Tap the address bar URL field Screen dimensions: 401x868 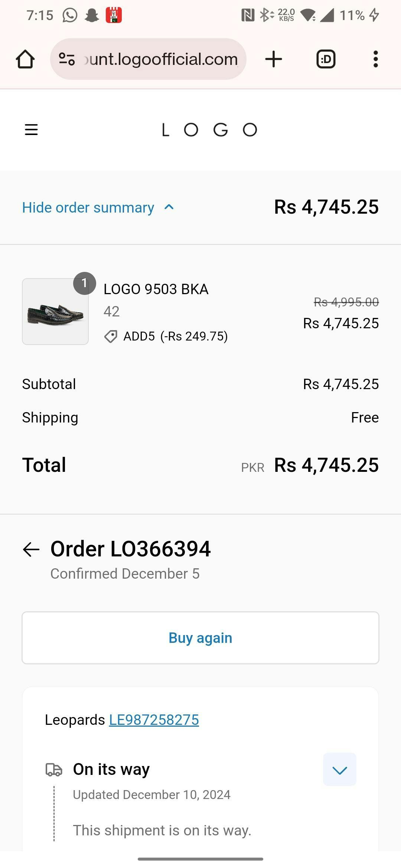point(160,59)
